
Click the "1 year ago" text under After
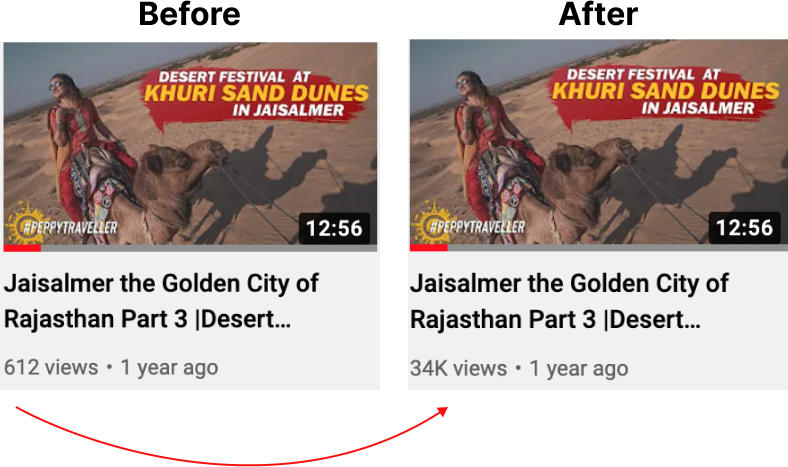(579, 368)
